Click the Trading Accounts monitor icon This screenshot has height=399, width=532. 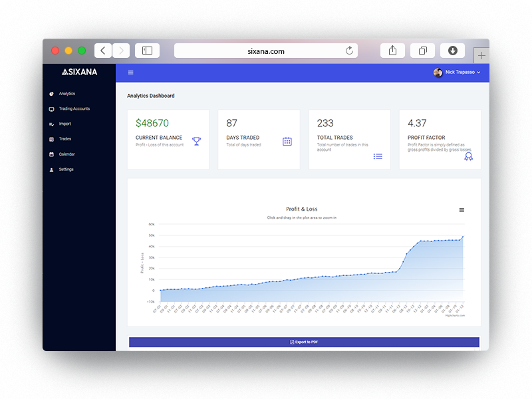[x=52, y=109]
